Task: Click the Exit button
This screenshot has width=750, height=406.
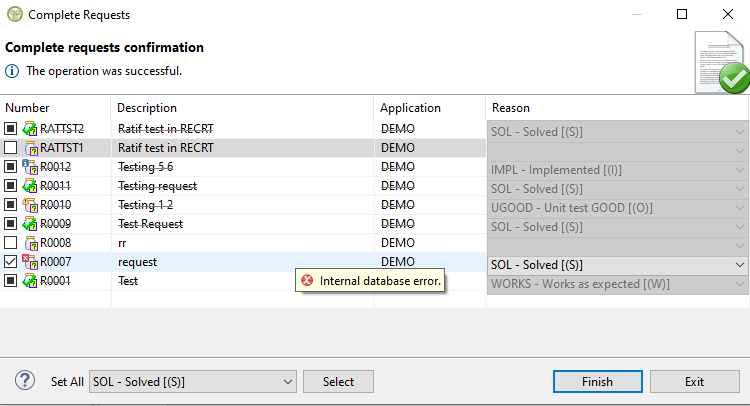Action: (x=694, y=381)
